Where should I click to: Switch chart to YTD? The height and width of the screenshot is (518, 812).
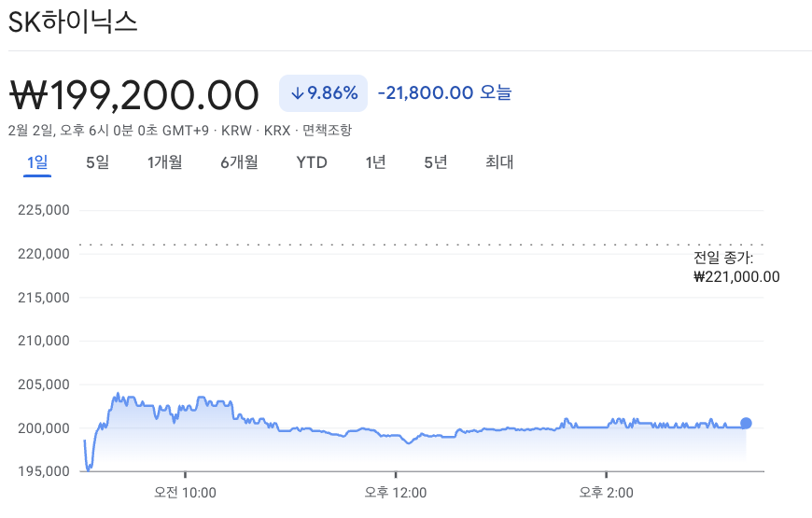[x=312, y=162]
